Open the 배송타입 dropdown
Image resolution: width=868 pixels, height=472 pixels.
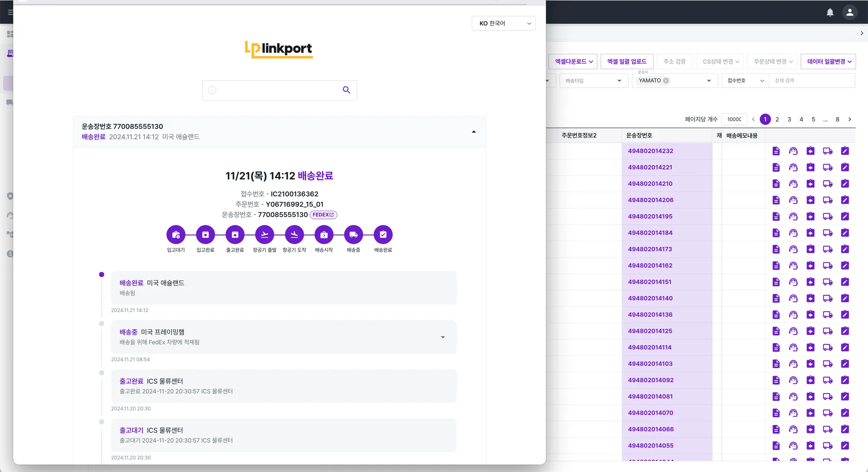[x=593, y=81]
